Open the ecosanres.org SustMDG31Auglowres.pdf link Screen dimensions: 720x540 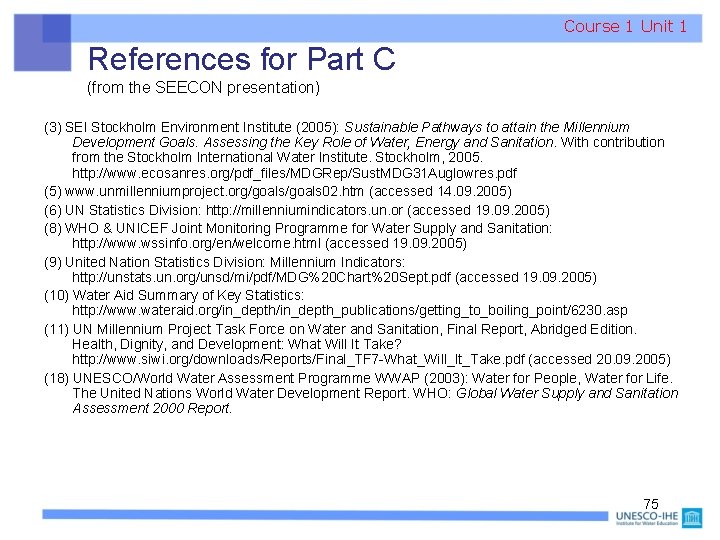[294, 173]
